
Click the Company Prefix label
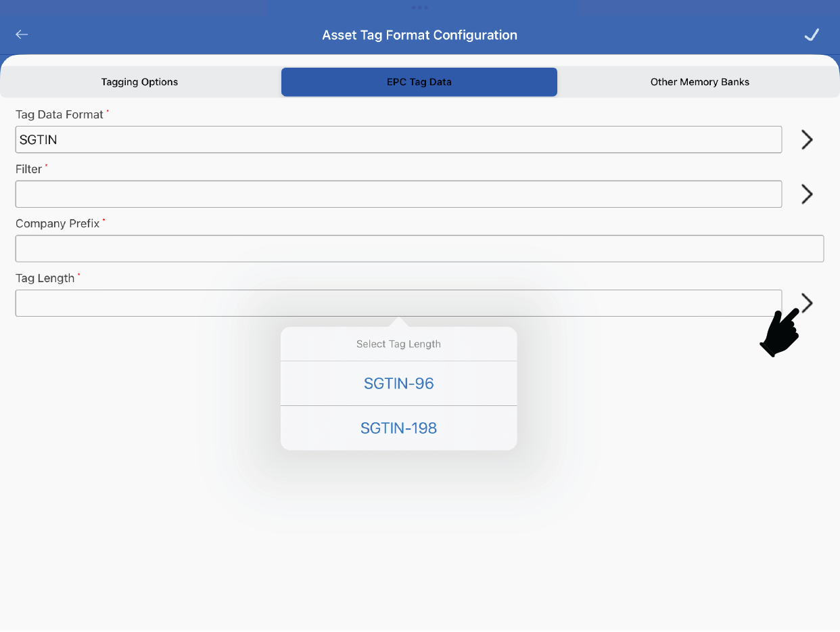coord(57,224)
